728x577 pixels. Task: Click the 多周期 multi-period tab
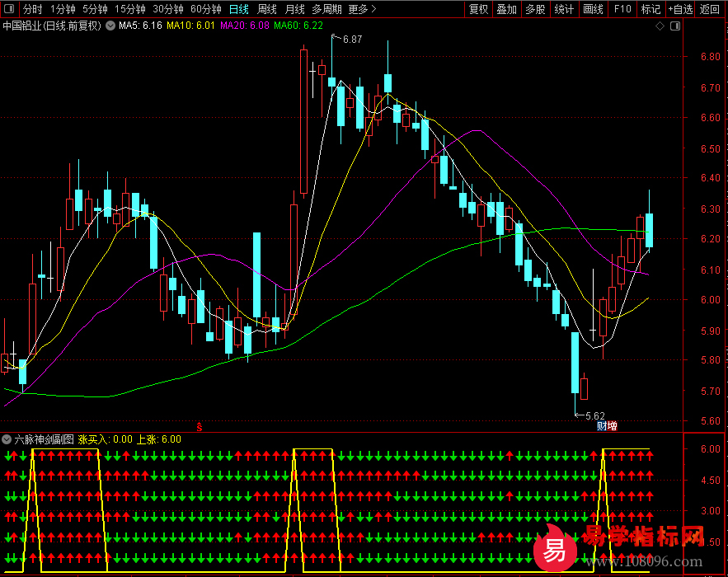[326, 9]
